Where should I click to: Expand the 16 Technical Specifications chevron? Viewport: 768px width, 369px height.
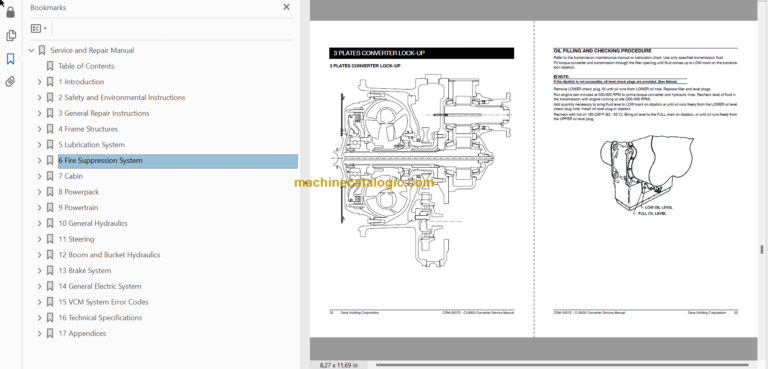coord(40,318)
